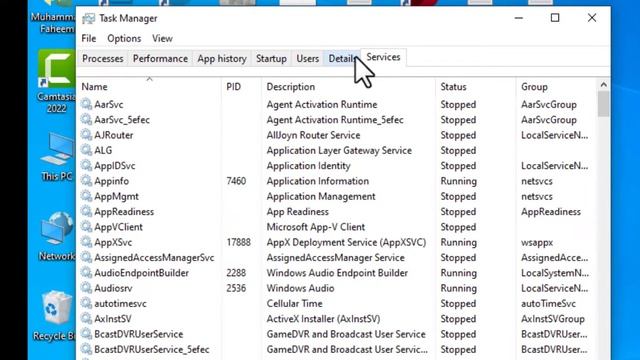Click the AssignedAccessManagerSvc gear icon

tap(86, 257)
